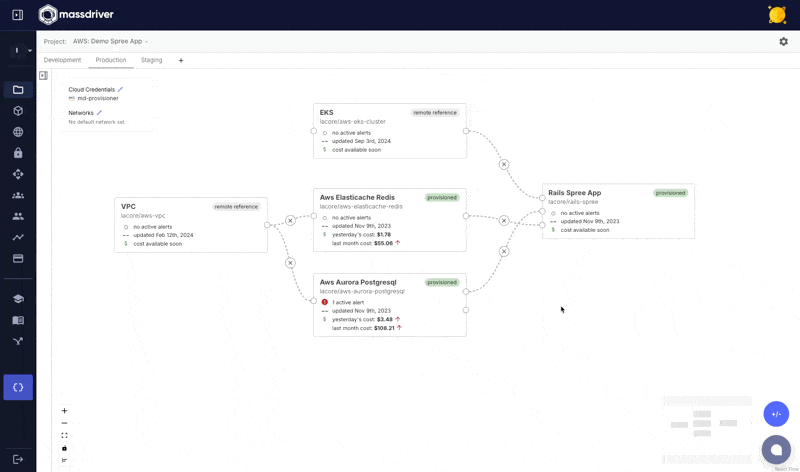Open the globe icon in left sidebar
The width and height of the screenshot is (800, 472).
[x=18, y=132]
